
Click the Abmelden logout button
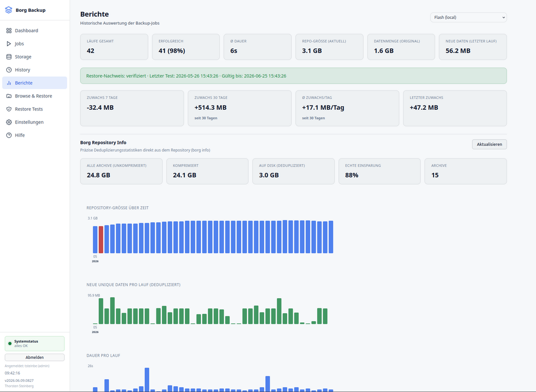34,357
